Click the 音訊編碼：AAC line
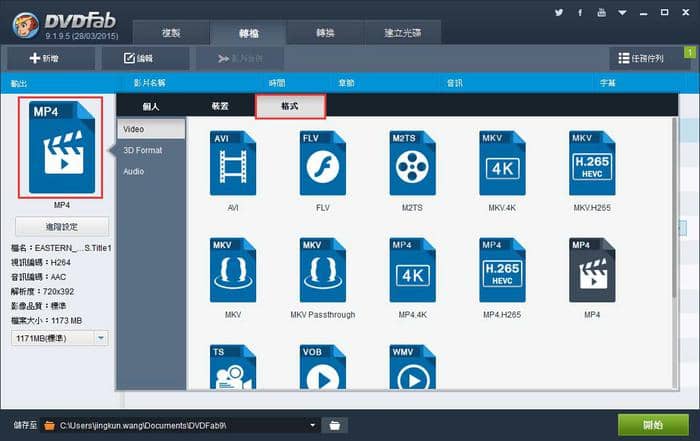The height and width of the screenshot is (441, 700). [x=38, y=277]
